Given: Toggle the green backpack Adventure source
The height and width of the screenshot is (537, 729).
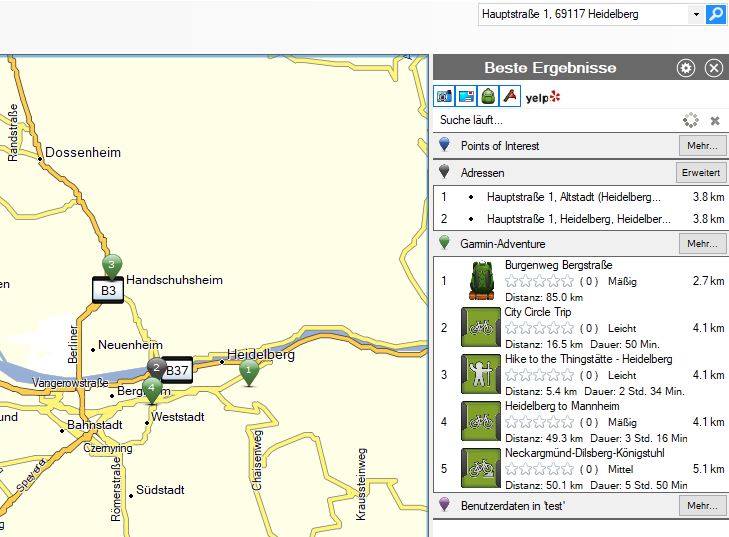Looking at the screenshot, I should 488,96.
